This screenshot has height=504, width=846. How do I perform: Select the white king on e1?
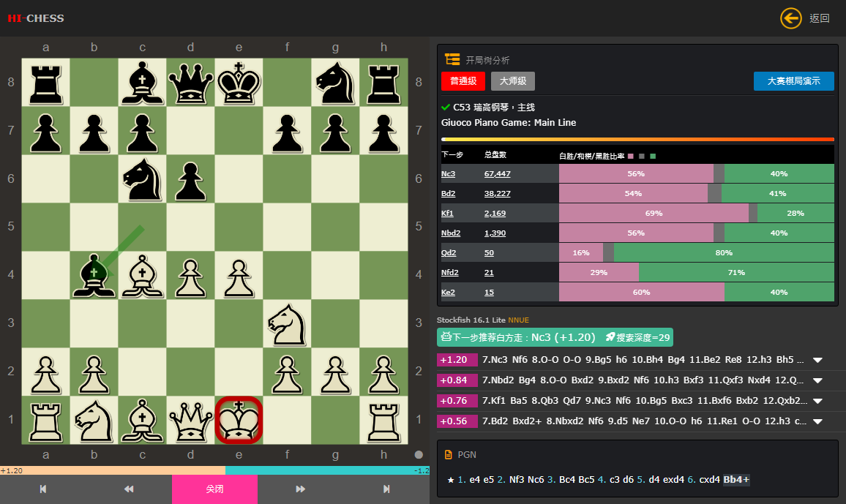(x=239, y=420)
